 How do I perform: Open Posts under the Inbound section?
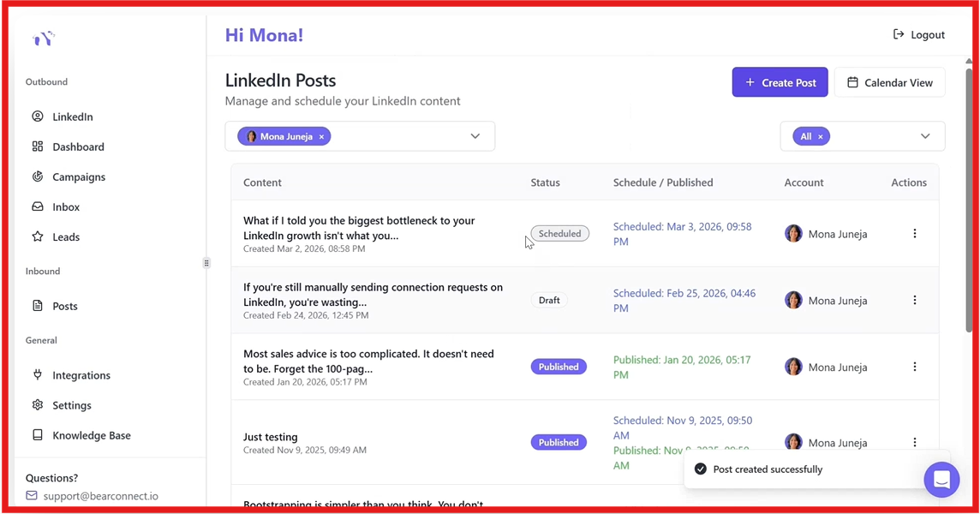coord(64,306)
